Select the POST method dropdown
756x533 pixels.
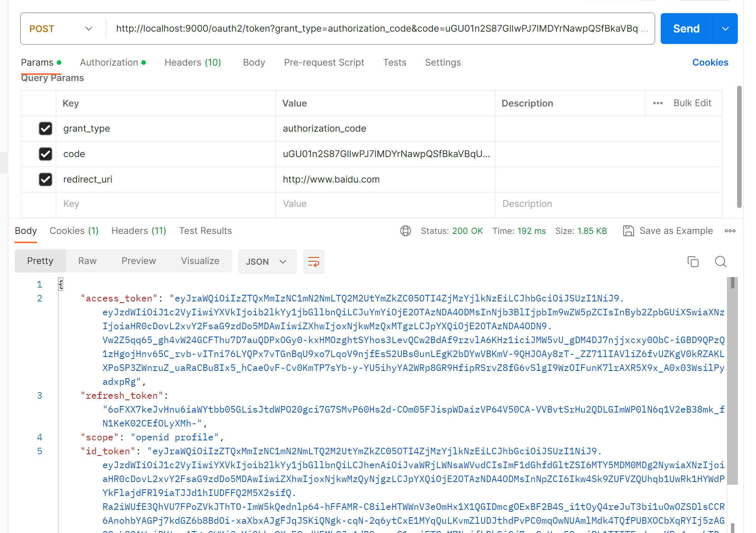tap(61, 28)
